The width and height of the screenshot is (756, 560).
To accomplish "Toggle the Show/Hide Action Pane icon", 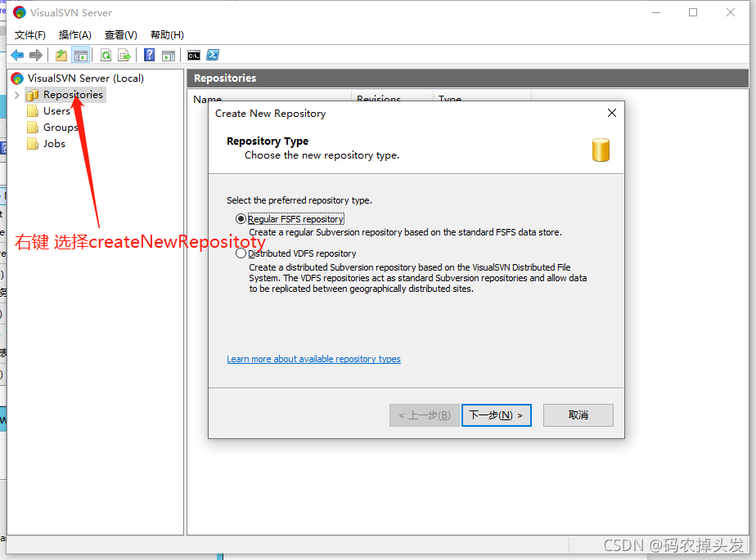I will click(169, 56).
